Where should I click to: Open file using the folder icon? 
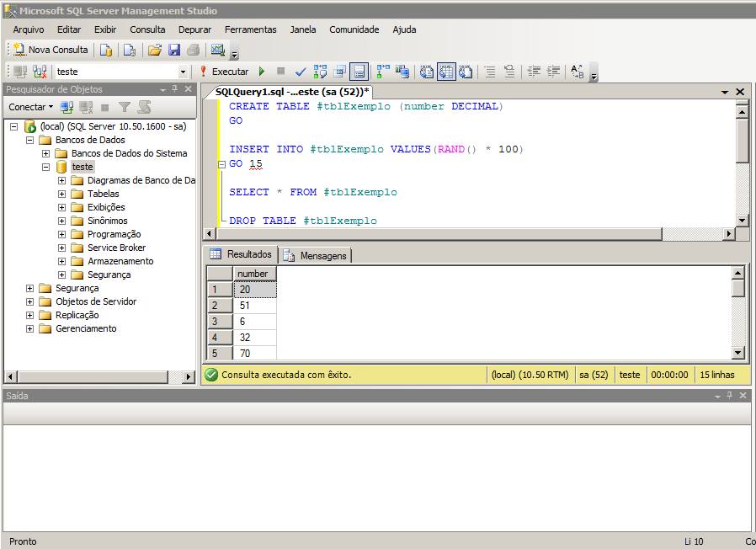(154, 50)
